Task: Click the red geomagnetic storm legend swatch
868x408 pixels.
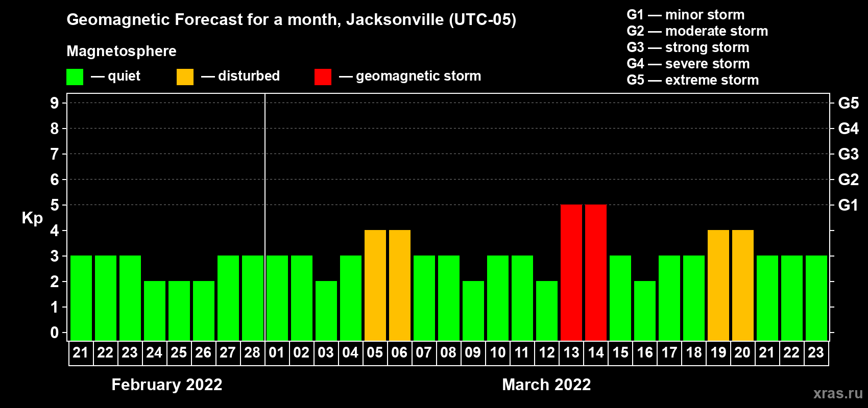Action: (323, 77)
